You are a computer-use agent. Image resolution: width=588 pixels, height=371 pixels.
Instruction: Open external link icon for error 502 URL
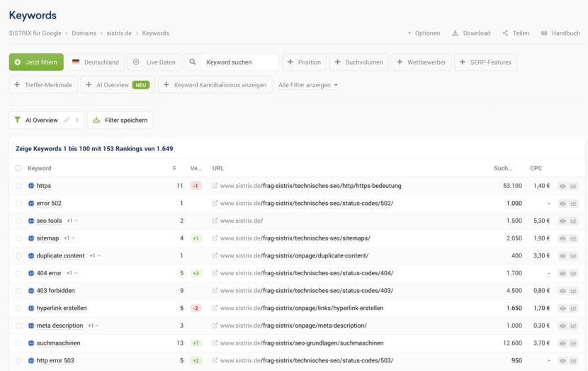coord(215,203)
